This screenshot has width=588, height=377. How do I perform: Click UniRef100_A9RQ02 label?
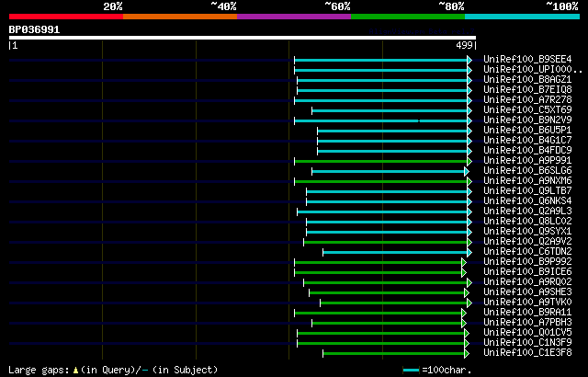527,282
